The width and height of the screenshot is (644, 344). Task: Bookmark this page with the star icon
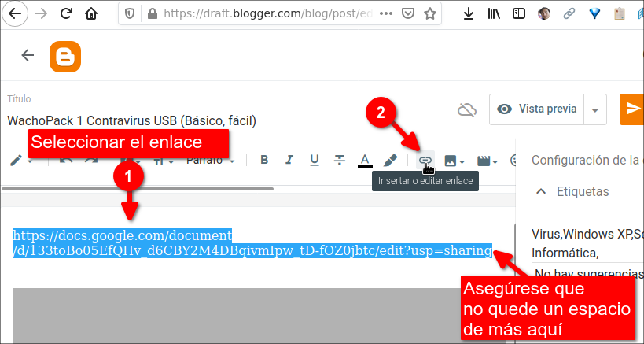click(x=429, y=14)
